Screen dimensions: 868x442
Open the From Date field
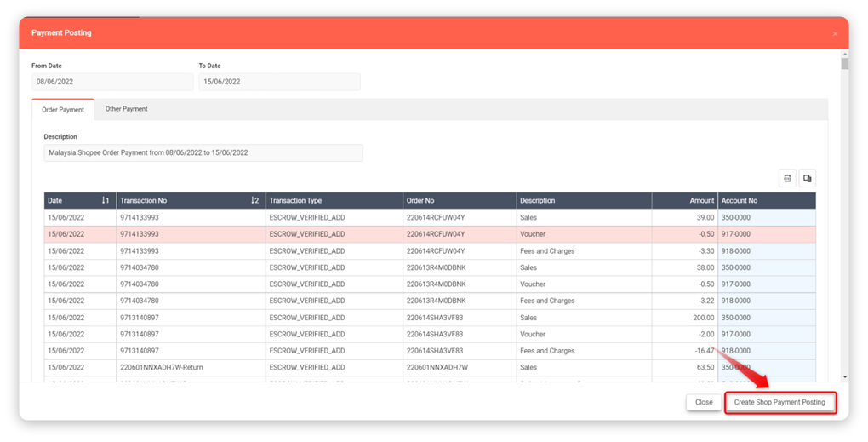tap(112, 82)
